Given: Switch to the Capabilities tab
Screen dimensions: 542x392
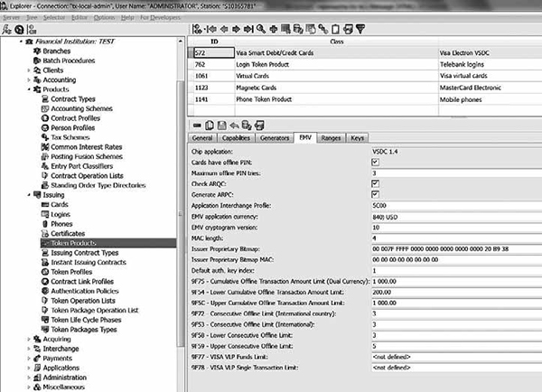Looking at the screenshot, I should pos(236,138).
